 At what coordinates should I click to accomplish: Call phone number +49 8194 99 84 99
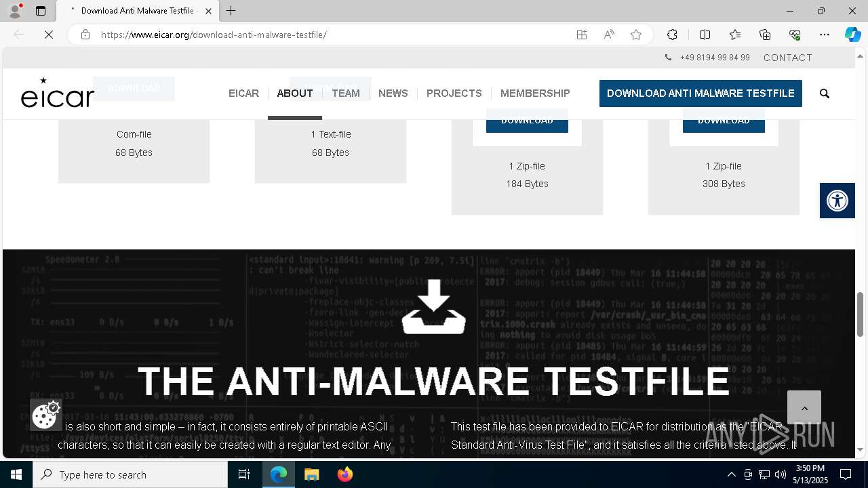click(x=715, y=58)
